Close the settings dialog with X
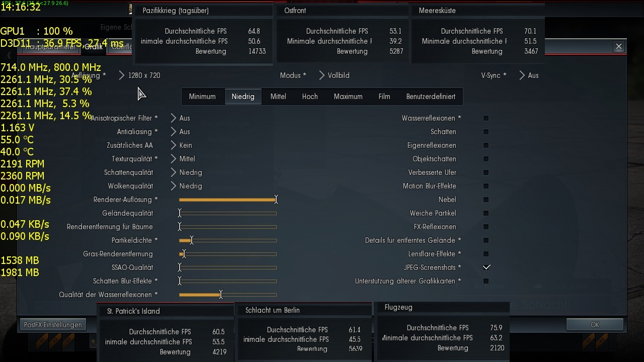 pos(619,47)
